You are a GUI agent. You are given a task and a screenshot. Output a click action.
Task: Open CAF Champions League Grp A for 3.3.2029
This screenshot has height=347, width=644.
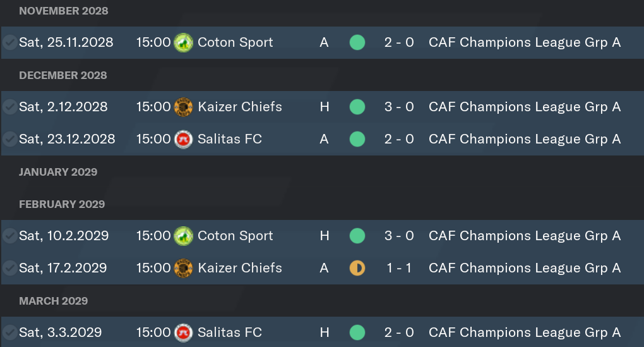click(x=525, y=332)
